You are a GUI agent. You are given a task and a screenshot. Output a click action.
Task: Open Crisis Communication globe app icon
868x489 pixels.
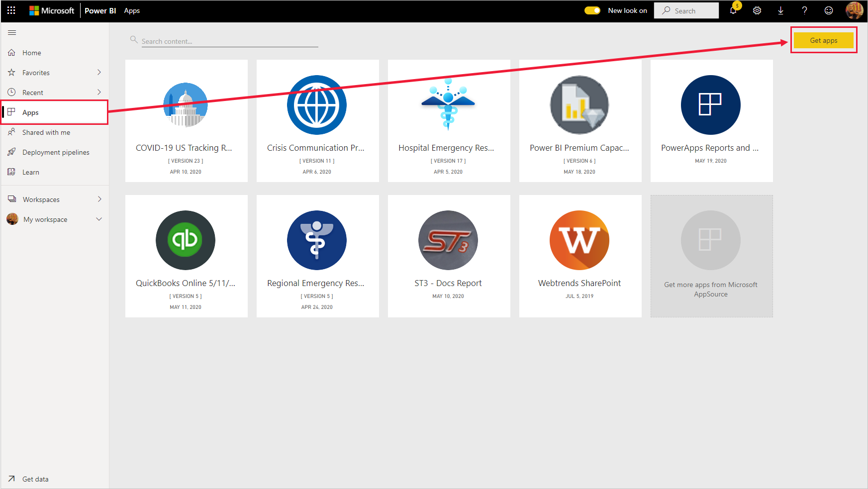click(317, 105)
